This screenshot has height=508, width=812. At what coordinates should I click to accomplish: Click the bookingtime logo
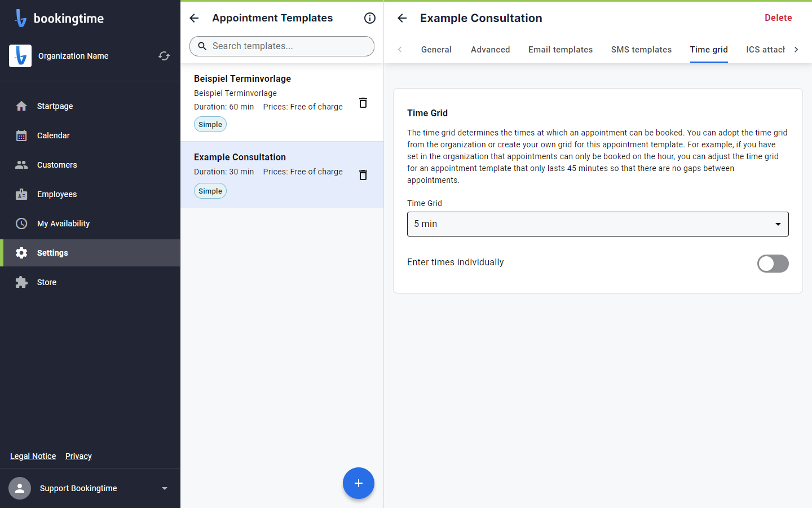point(59,18)
